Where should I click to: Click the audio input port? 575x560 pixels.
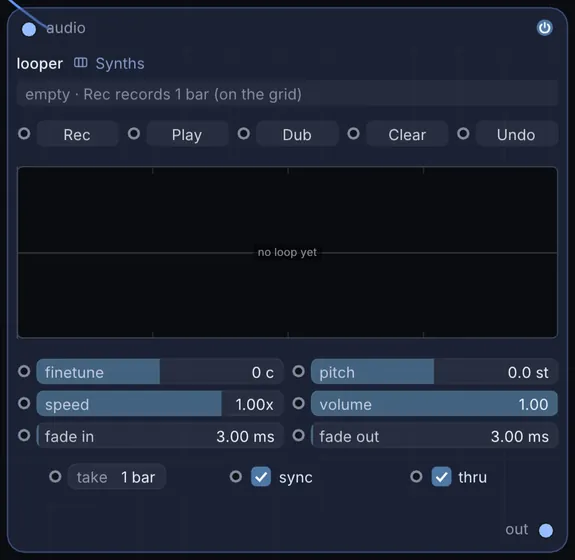point(29,29)
